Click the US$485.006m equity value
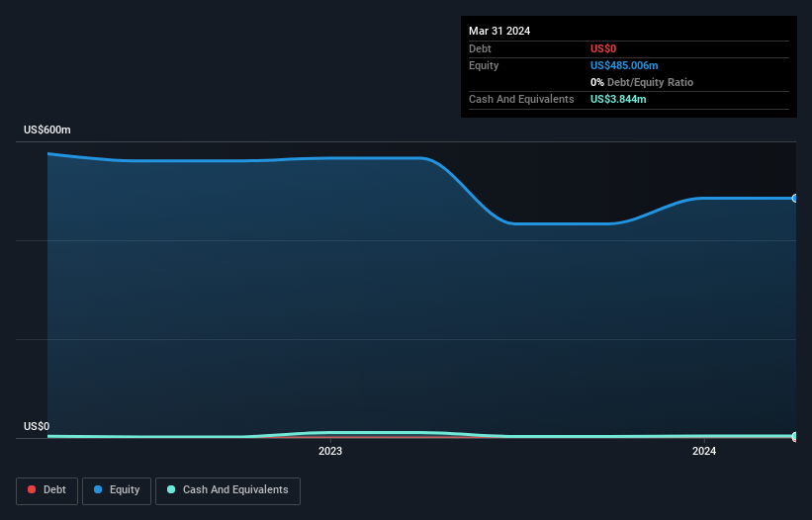 coord(624,65)
